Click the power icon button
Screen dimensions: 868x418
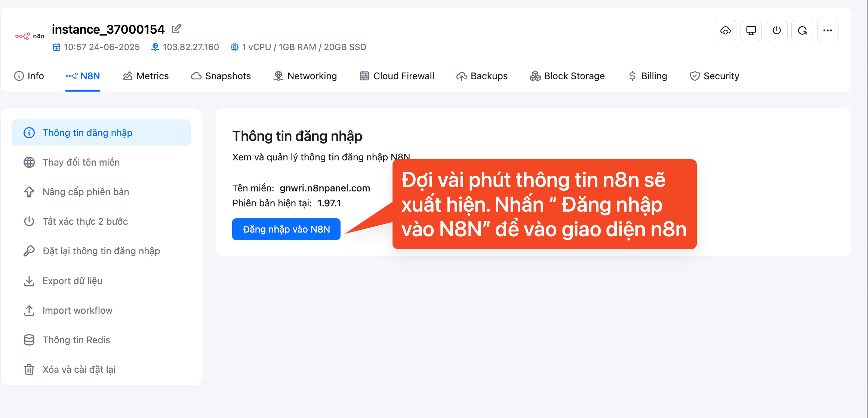coord(777,31)
